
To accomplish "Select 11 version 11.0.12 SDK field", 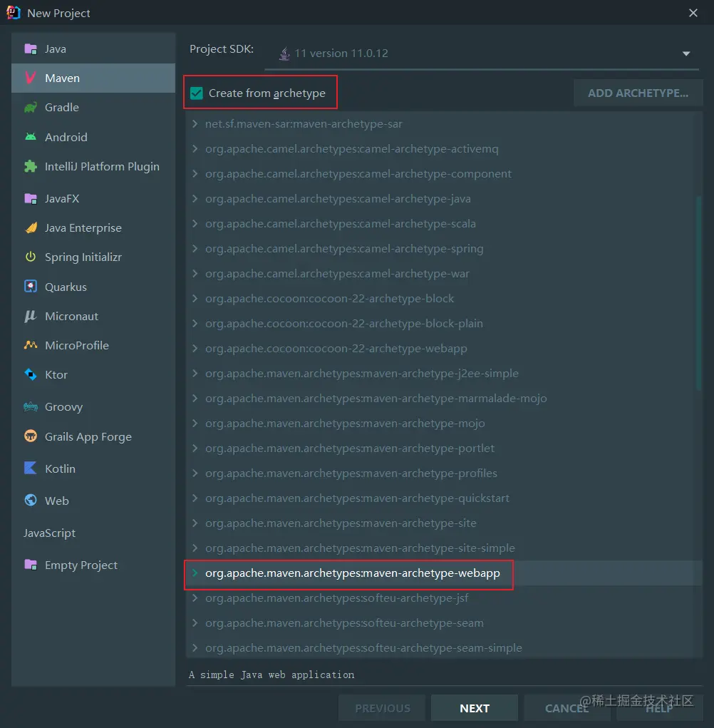I will click(x=482, y=53).
